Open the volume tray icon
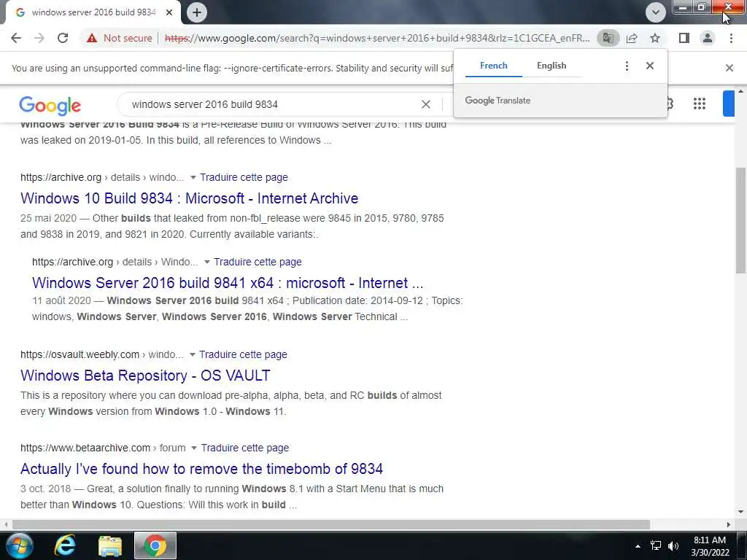The width and height of the screenshot is (747, 560). point(673,545)
